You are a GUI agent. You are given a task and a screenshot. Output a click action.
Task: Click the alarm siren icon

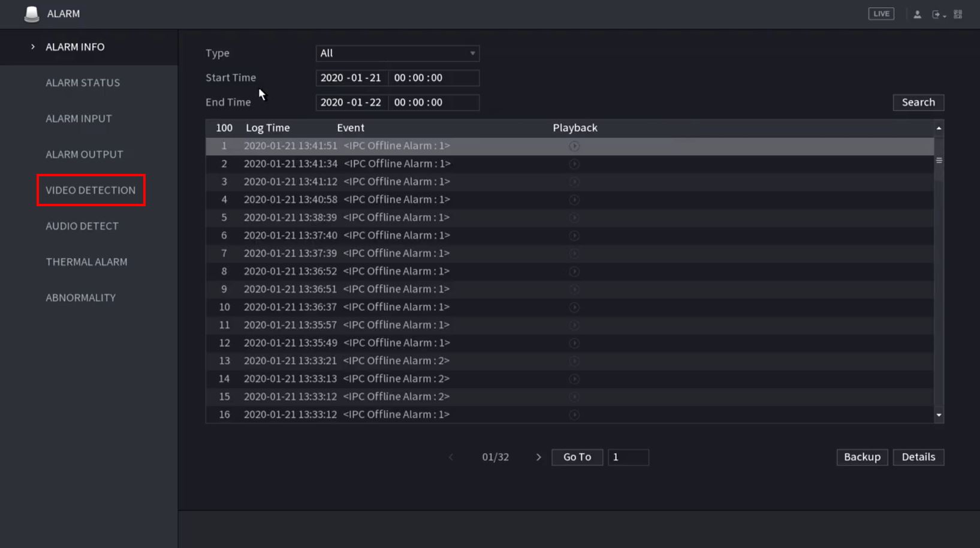(x=32, y=14)
